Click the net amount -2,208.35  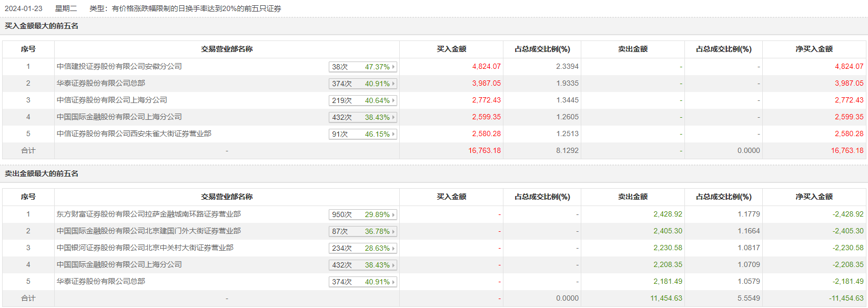pos(848,264)
